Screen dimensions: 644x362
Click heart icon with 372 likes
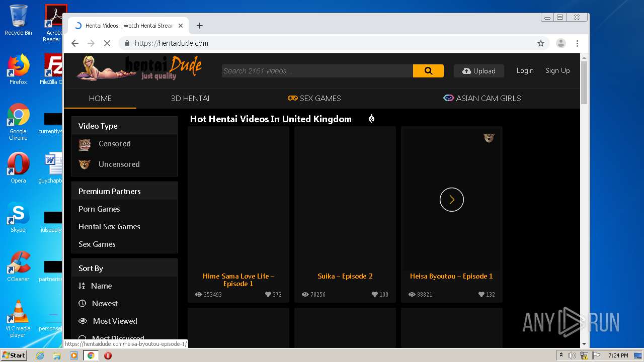pyautogui.click(x=268, y=295)
